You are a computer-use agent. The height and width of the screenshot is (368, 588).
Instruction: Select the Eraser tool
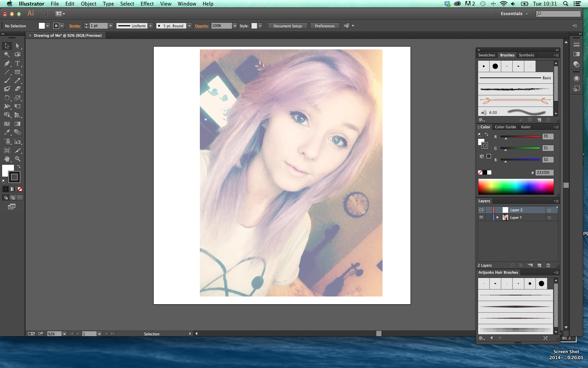click(x=17, y=89)
